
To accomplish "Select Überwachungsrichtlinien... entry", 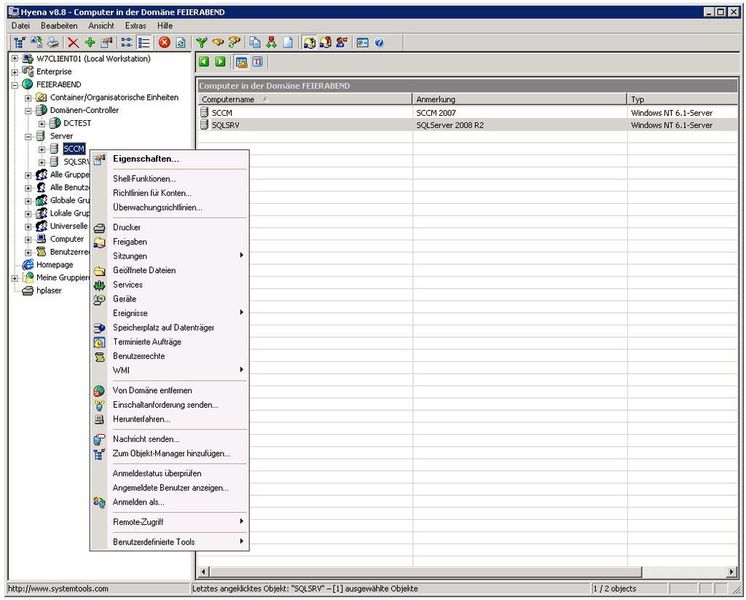I will [169, 207].
